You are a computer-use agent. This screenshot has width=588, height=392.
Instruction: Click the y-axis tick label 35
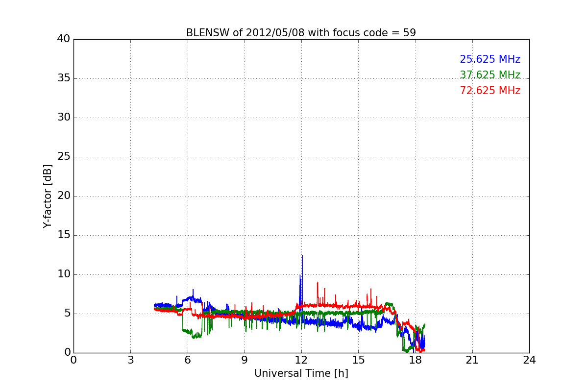64,78
